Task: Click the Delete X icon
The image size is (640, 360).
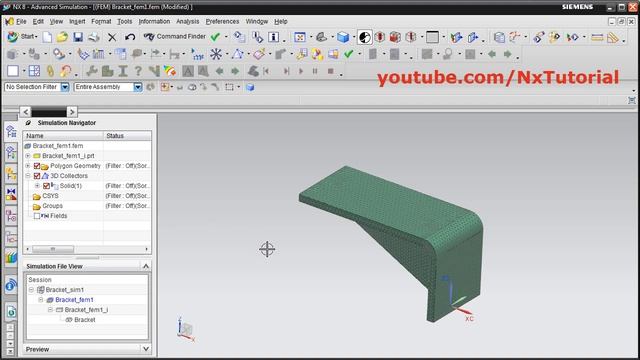Action: pyautogui.click(x=112, y=38)
